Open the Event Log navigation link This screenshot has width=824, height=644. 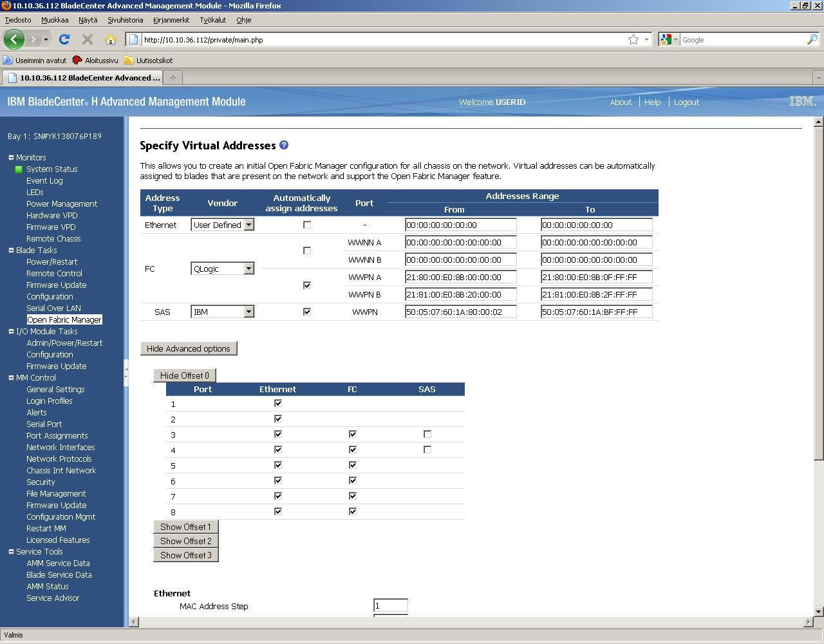coord(44,181)
